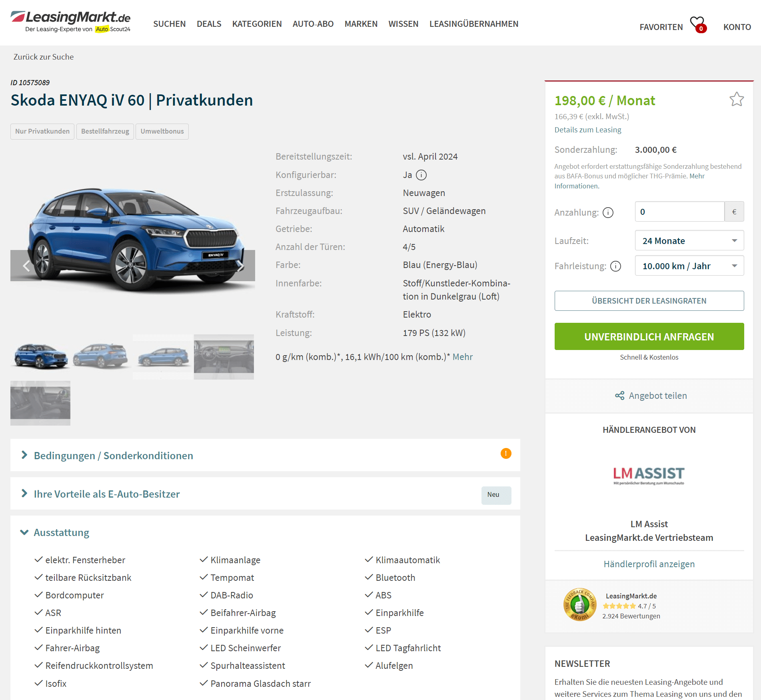Show next car image arrow
This screenshot has height=700, width=761.
coord(240,266)
